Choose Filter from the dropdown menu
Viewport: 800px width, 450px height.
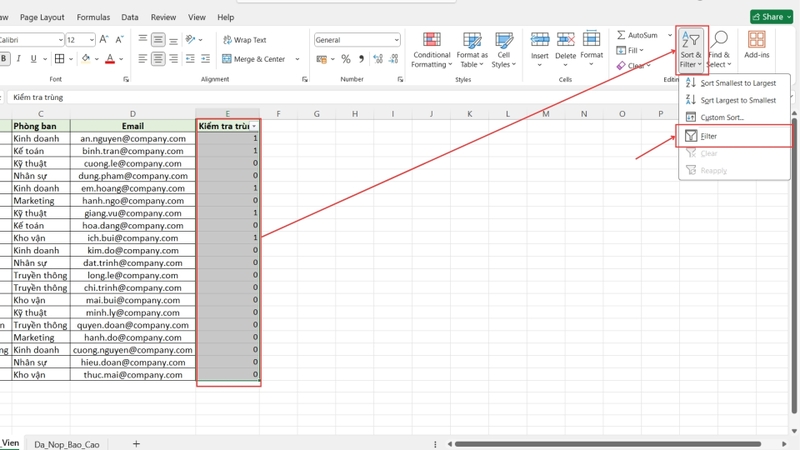[x=734, y=136]
